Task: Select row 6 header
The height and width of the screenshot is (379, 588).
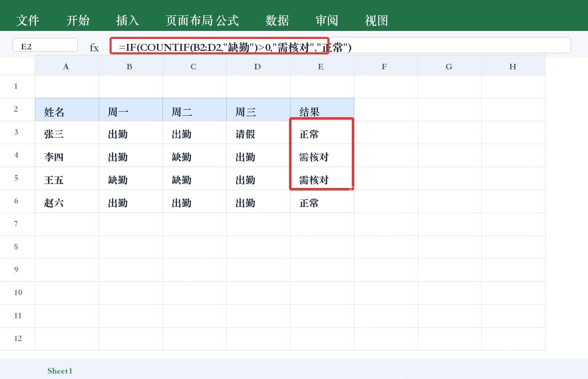Action: (x=17, y=201)
